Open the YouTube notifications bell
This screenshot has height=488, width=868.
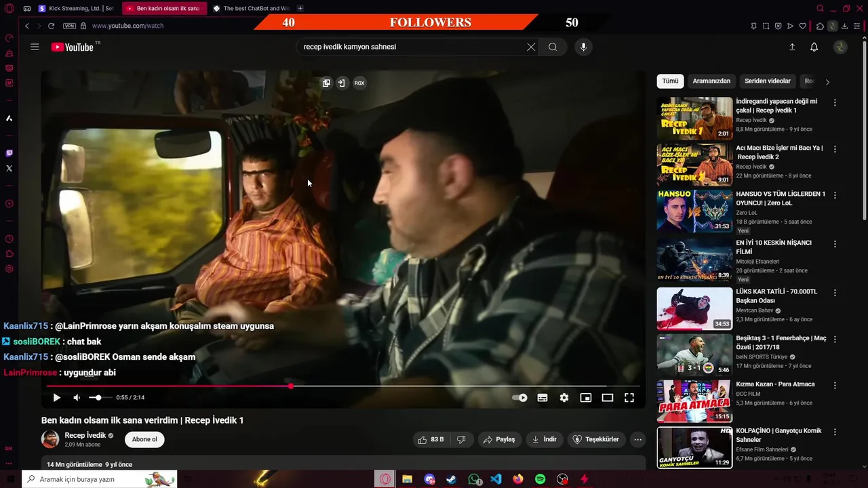pos(814,47)
